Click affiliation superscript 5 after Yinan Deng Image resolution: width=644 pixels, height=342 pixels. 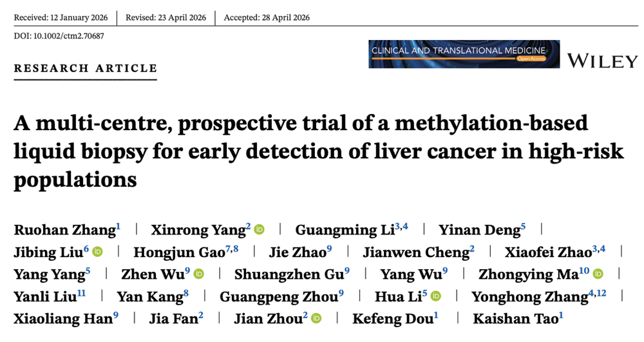[x=523, y=226]
